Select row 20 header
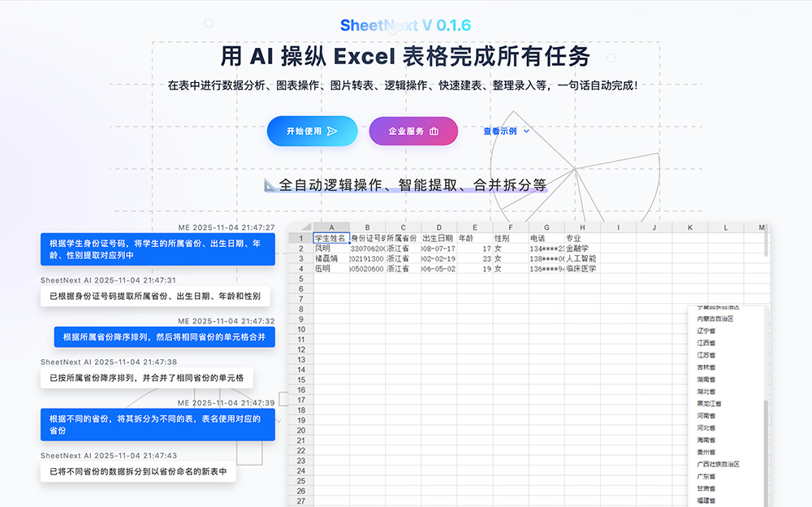The height and width of the screenshot is (507, 812). coord(301,431)
